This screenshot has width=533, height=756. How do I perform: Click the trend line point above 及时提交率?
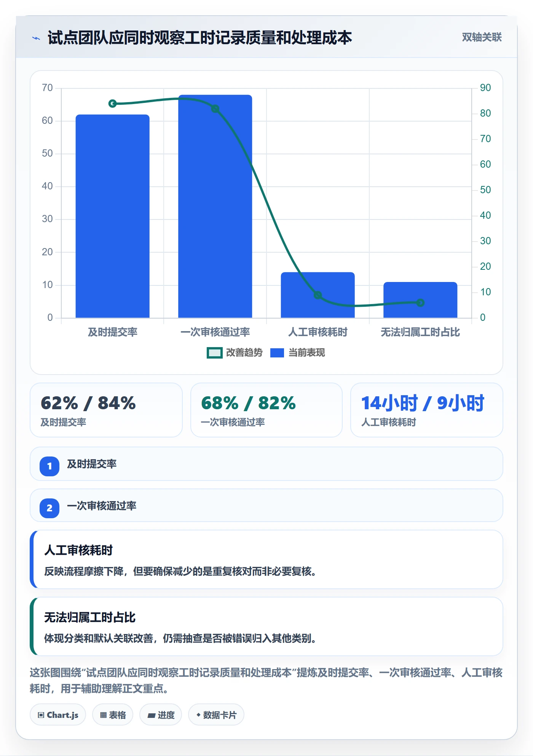point(113,104)
